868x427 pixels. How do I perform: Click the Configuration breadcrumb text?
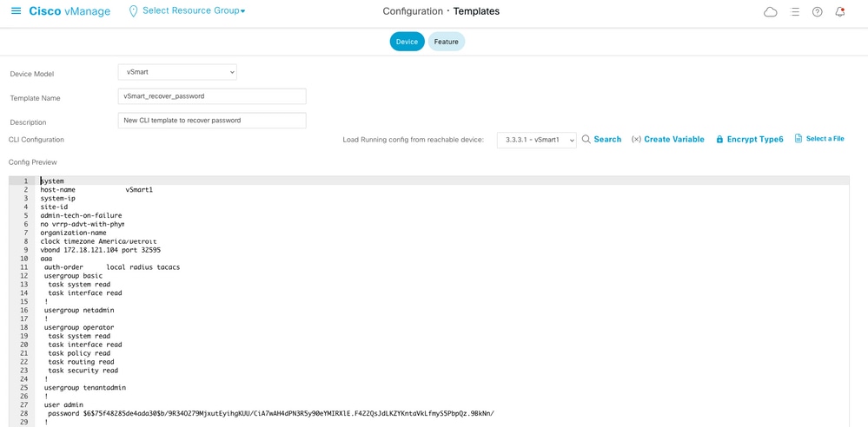click(413, 11)
